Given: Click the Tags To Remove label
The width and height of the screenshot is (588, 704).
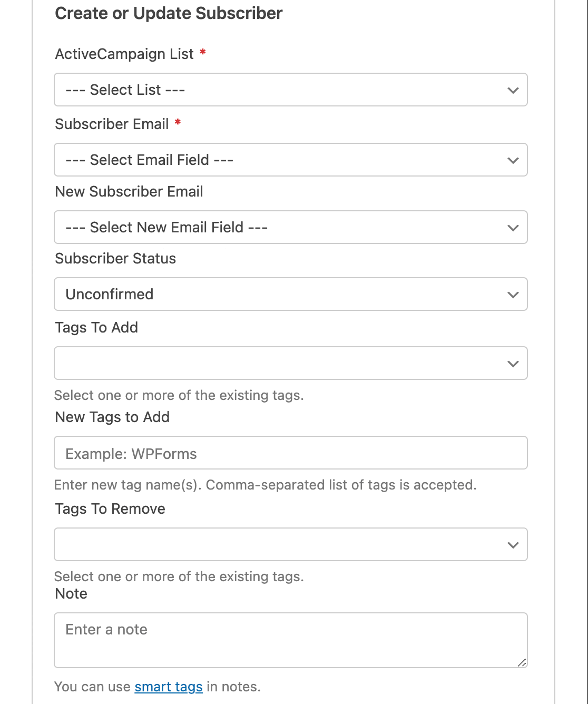Looking at the screenshot, I should 110,509.
